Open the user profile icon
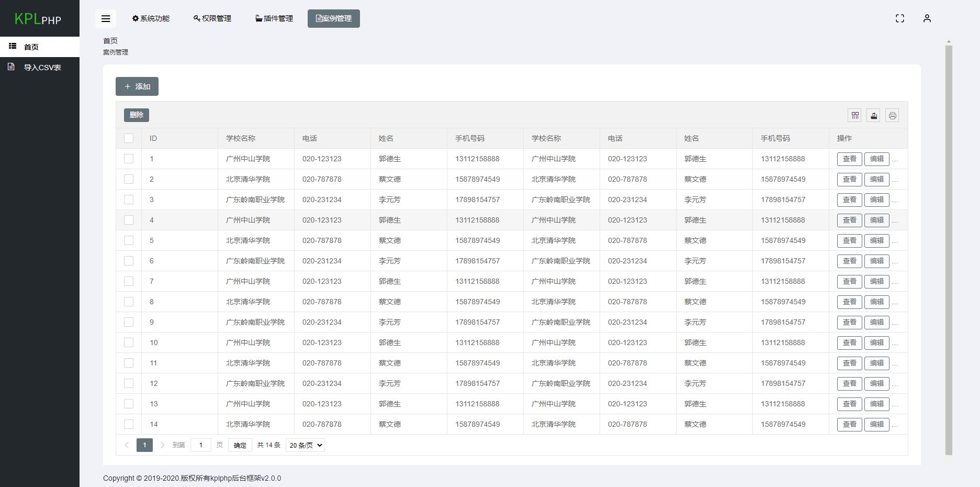The image size is (980, 487). click(927, 18)
